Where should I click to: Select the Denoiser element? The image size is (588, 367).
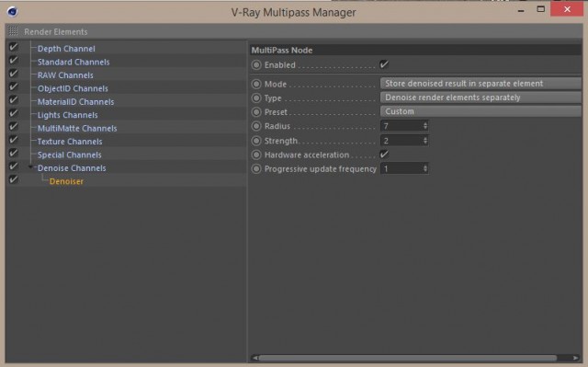[66, 181]
